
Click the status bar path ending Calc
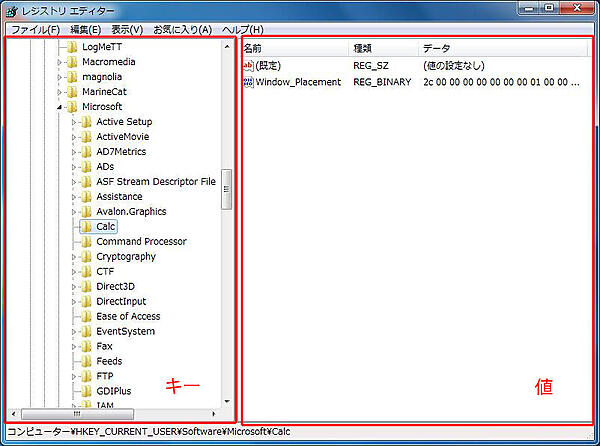149,431
